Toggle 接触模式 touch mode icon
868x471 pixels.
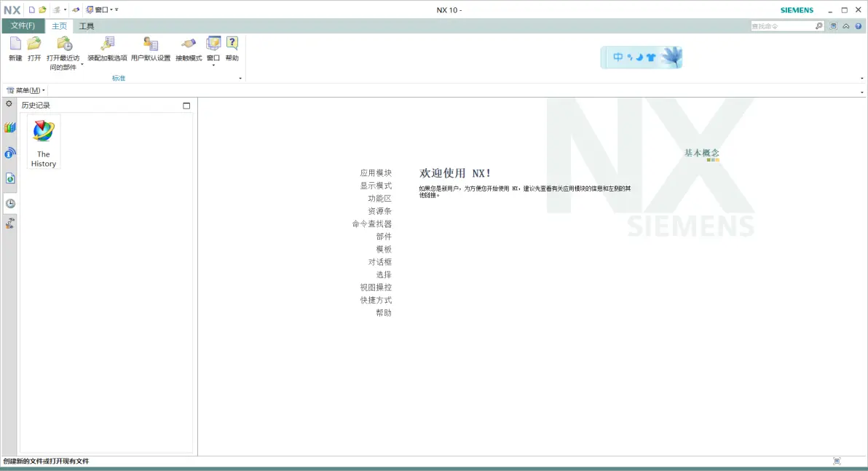click(188, 44)
